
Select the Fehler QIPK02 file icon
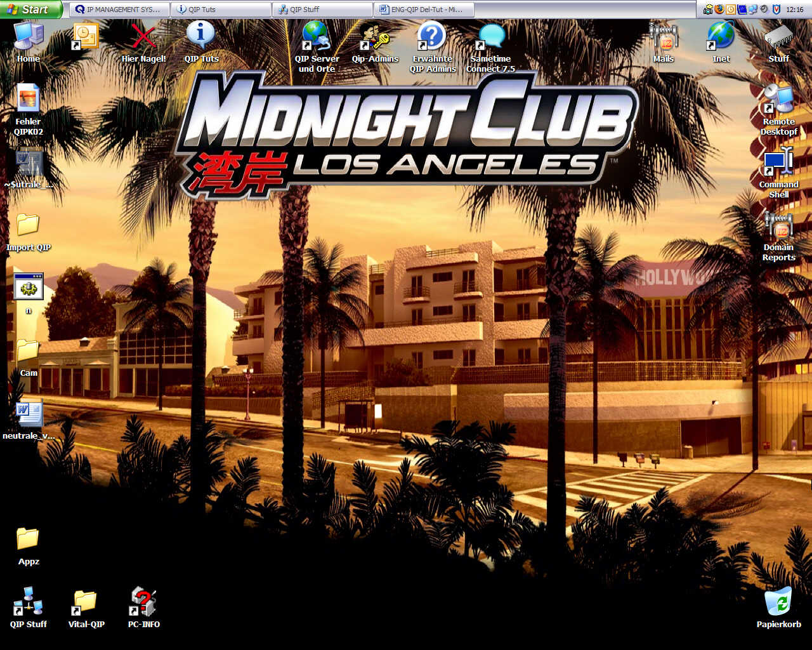(x=29, y=110)
